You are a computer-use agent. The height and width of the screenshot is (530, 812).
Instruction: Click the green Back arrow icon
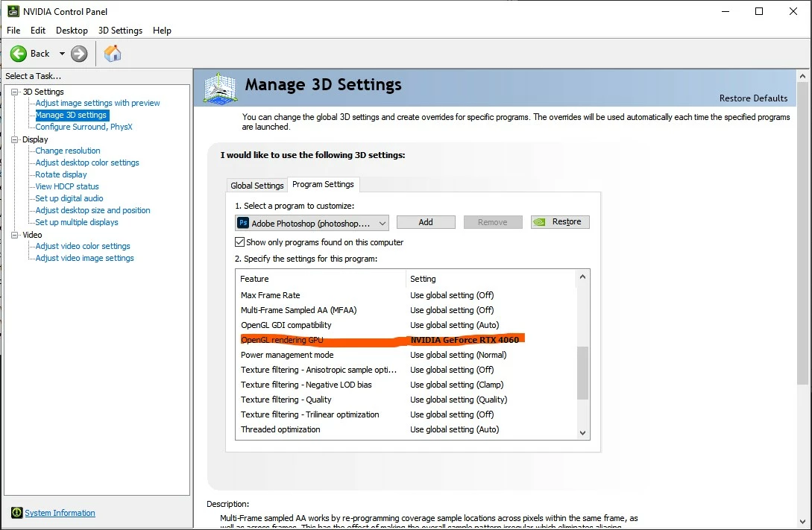pyautogui.click(x=18, y=54)
